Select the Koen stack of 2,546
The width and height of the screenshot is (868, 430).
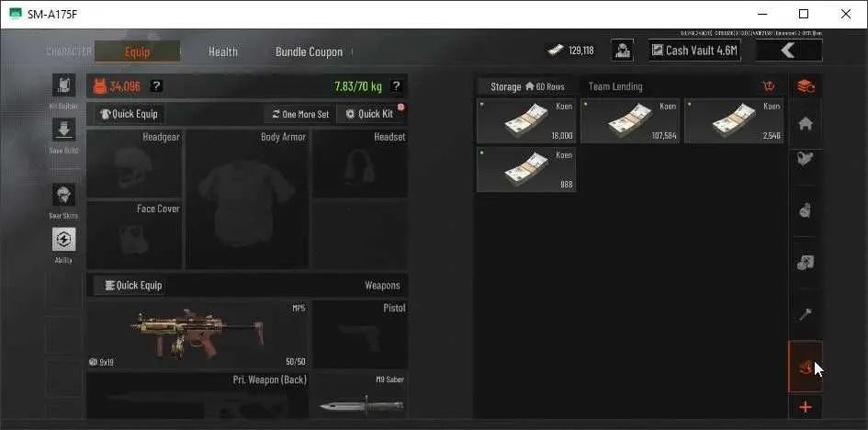(x=734, y=121)
